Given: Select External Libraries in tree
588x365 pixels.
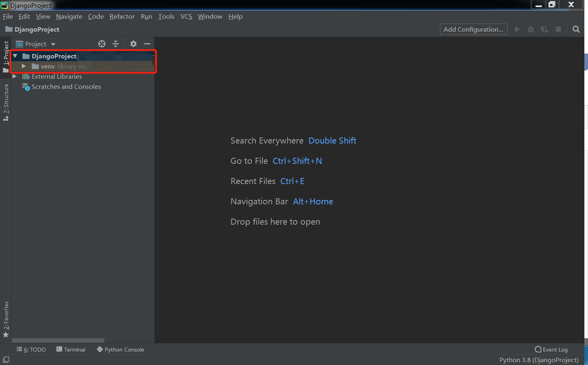Looking at the screenshot, I should click(83, 76).
